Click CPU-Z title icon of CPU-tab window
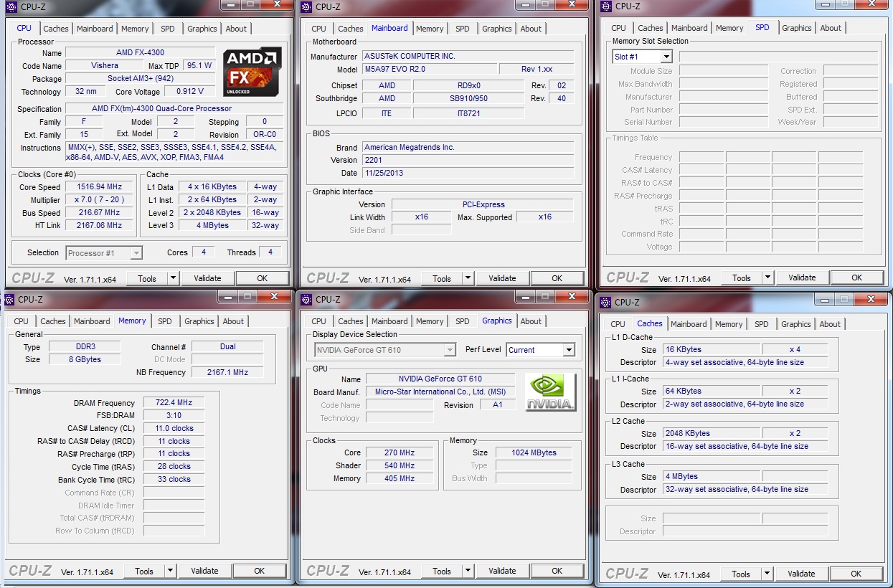Screen dimensions: 893x588 10,6
